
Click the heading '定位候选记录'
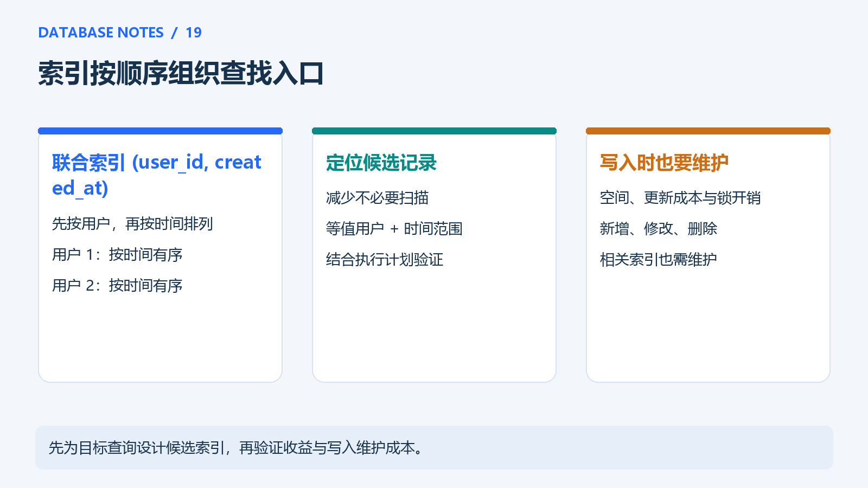pos(381,163)
